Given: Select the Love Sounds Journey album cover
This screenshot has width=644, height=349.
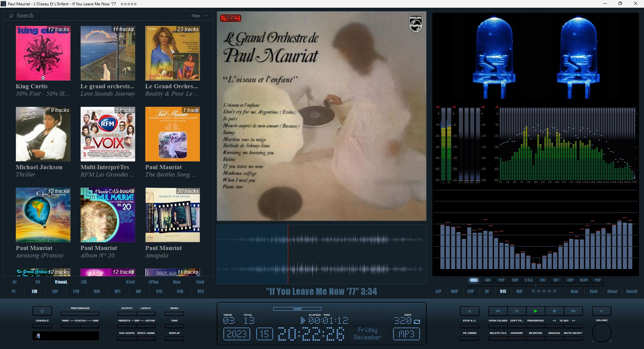Looking at the screenshot, I should (108, 53).
